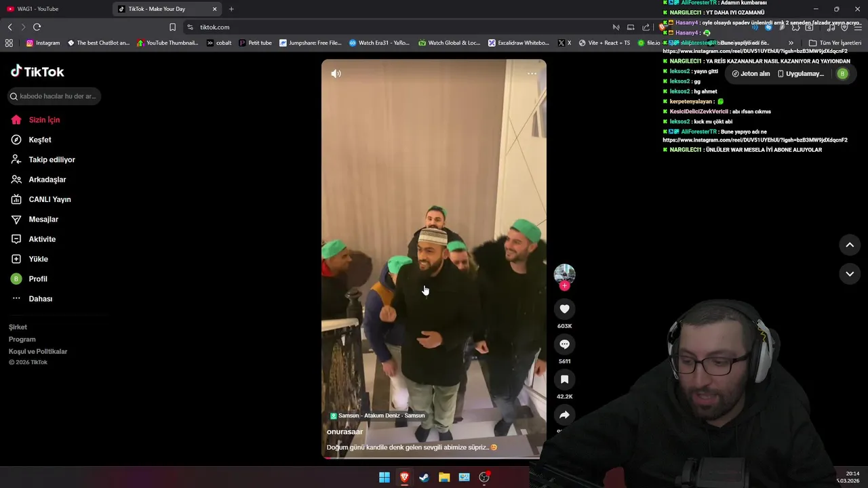868x488 pixels.
Task: Click the TikTok search field
Action: [x=55, y=96]
